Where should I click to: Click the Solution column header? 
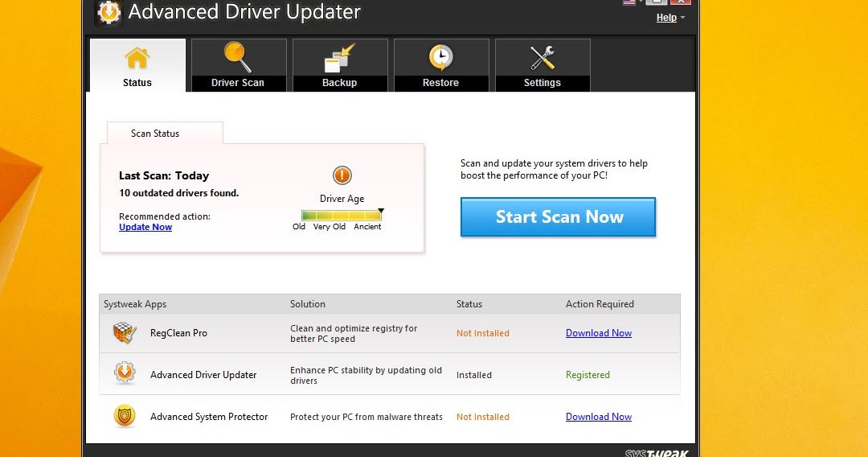308,304
